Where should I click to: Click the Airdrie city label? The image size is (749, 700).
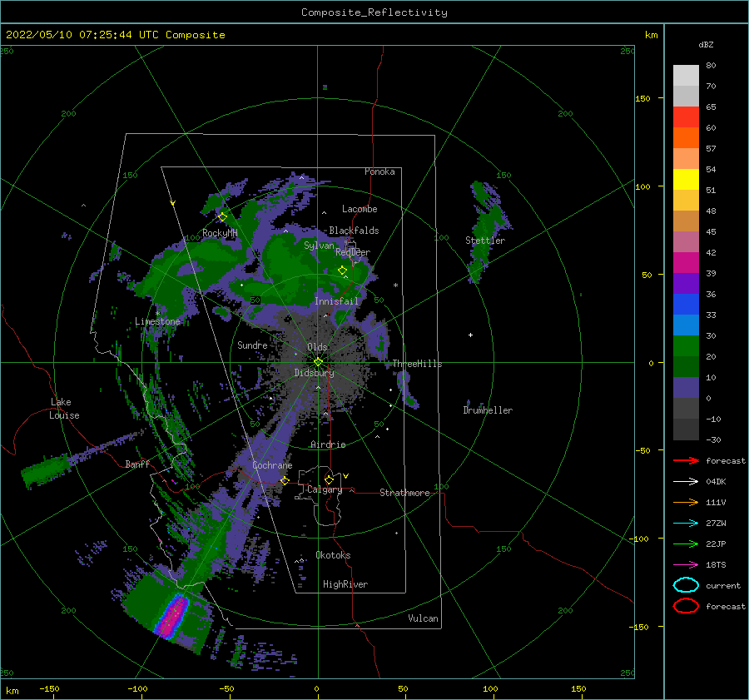click(x=328, y=444)
